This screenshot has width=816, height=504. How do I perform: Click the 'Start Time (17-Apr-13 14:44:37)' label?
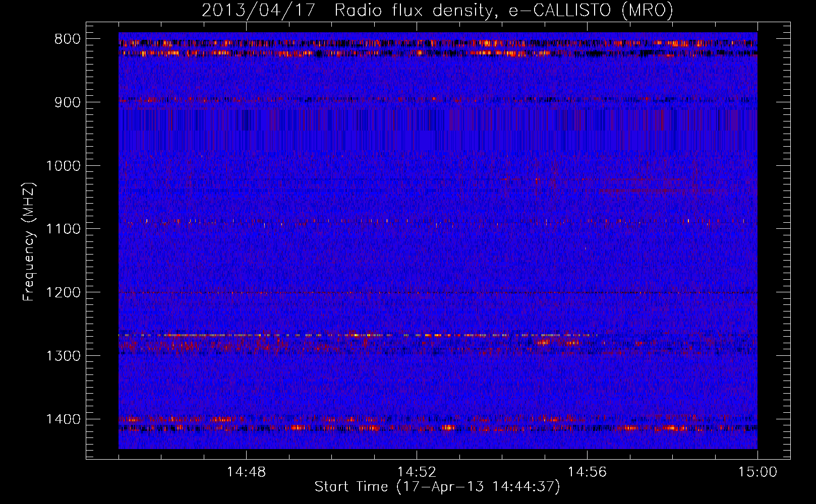(x=437, y=487)
